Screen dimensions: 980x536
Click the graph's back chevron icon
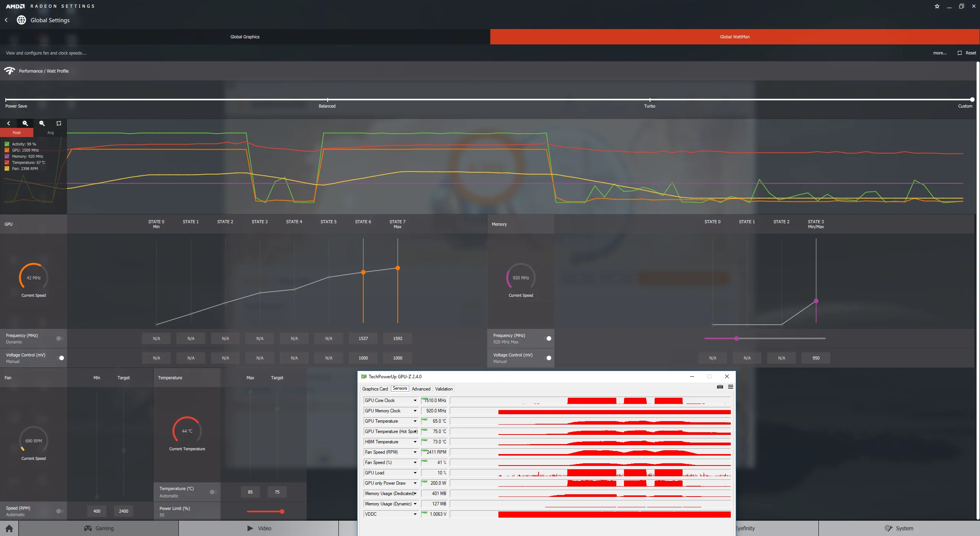pos(8,123)
